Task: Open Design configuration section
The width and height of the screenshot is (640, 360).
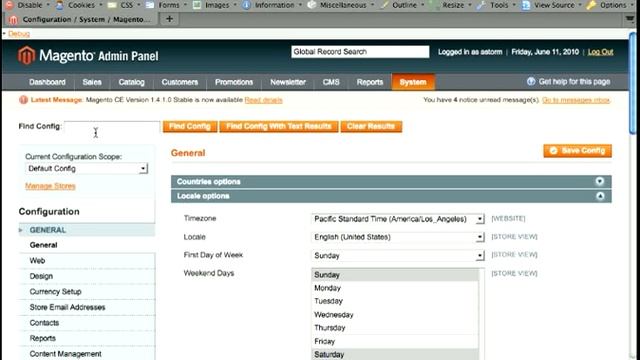Action: pos(87,276)
